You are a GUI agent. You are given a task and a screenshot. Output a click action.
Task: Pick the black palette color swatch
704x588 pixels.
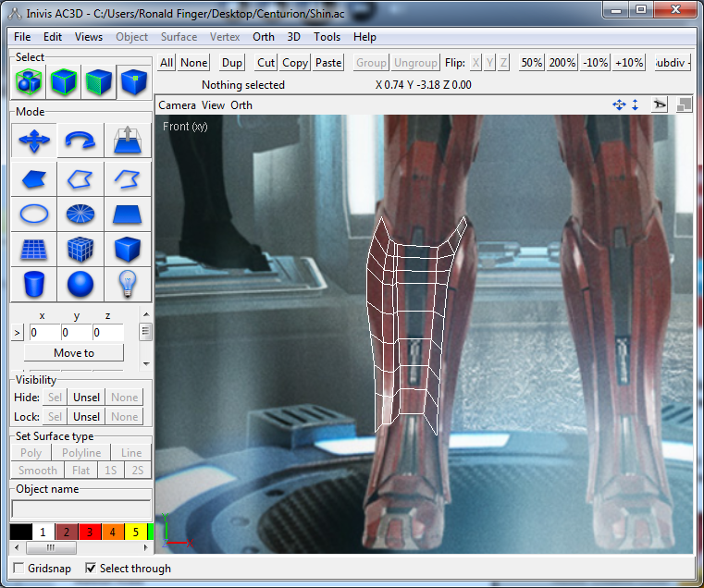(20, 532)
